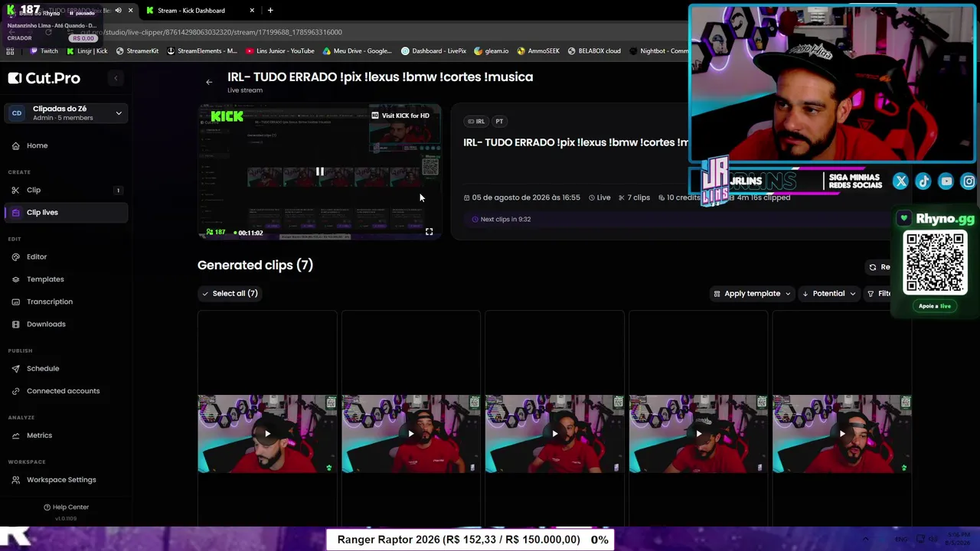Click the "Live stream" subtitle under the title
The width and height of the screenshot is (980, 551).
[245, 90]
